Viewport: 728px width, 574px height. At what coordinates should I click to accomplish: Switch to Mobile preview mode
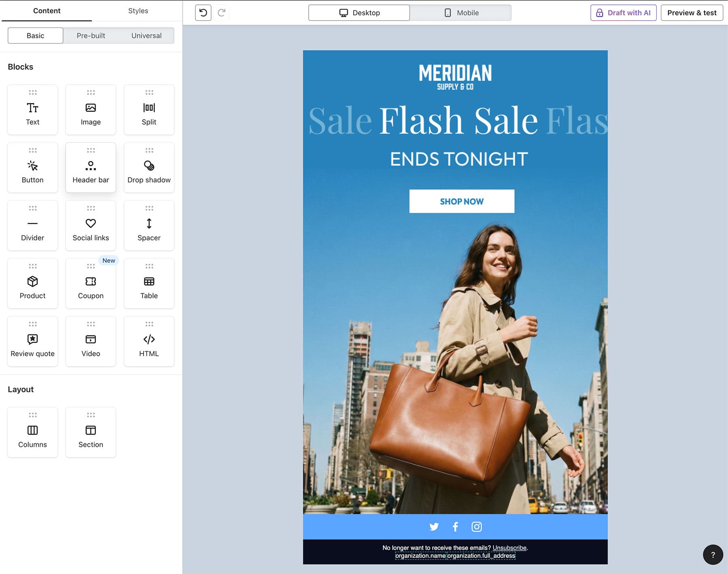461,13
